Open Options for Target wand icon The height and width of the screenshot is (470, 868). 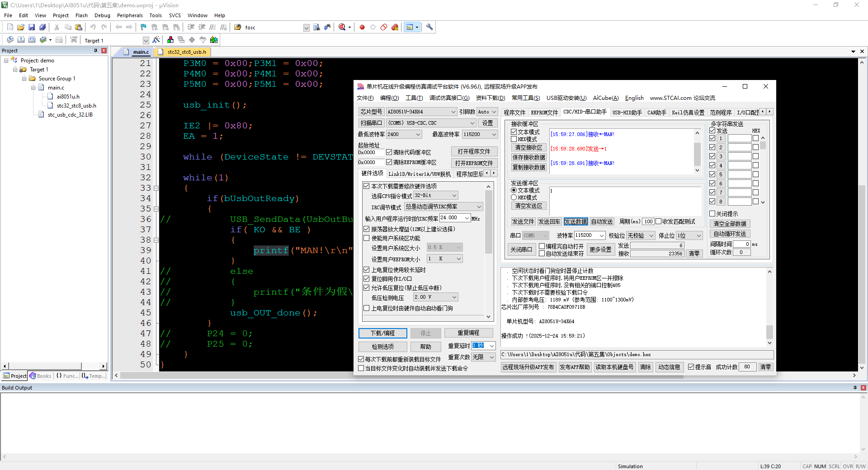pos(156,40)
